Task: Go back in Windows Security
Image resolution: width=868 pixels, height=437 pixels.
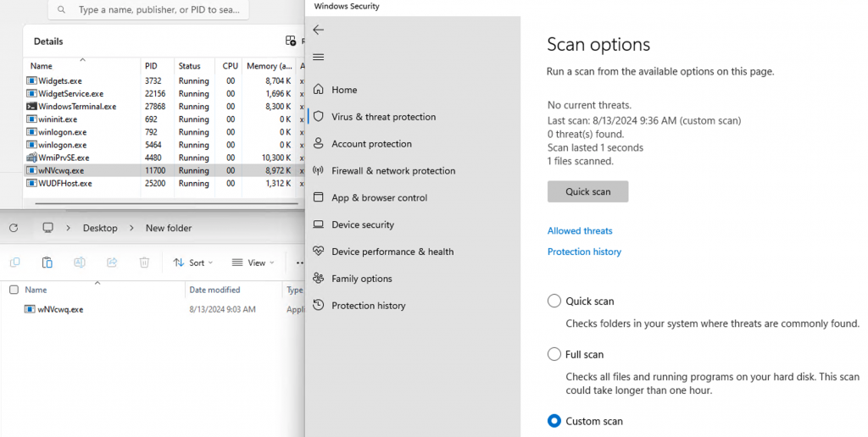Action: pyautogui.click(x=319, y=30)
